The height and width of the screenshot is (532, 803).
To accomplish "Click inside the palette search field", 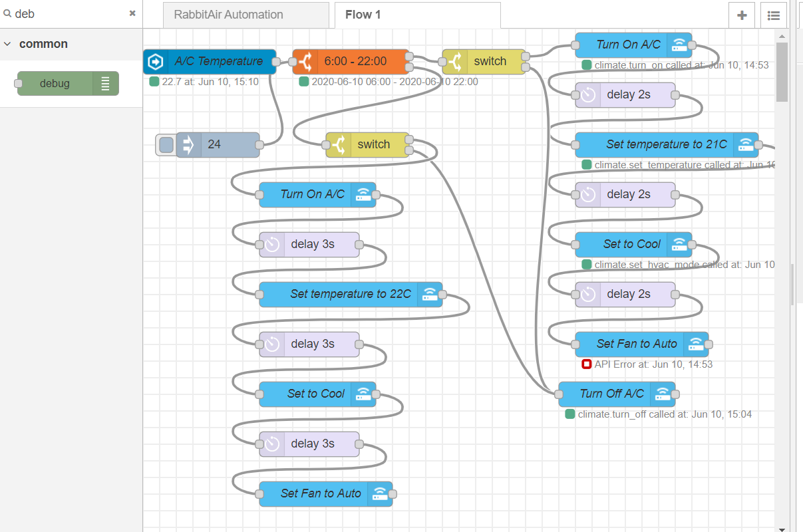I will click(x=67, y=13).
